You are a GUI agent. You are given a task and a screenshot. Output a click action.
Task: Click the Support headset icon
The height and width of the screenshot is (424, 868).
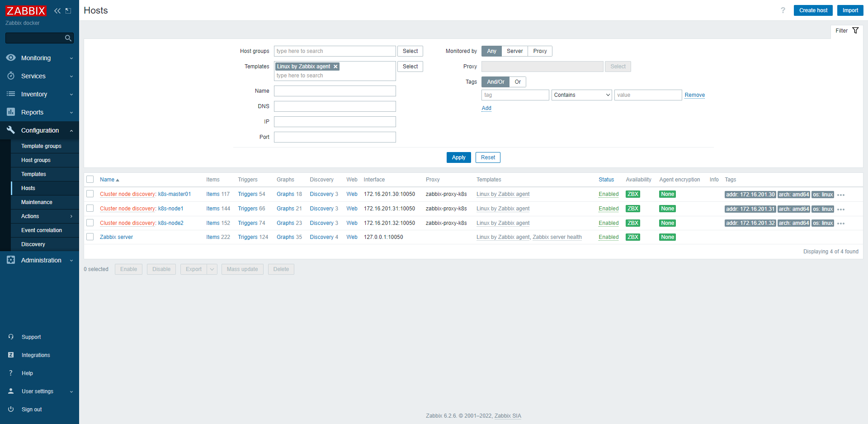tap(11, 337)
